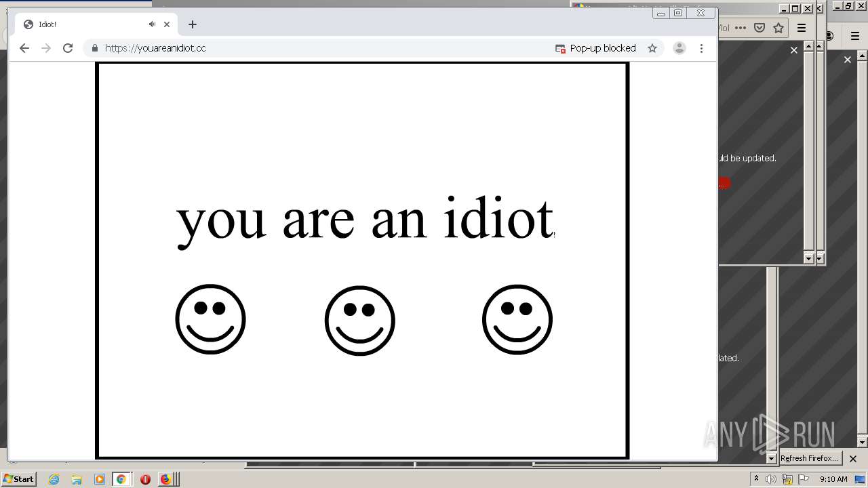Switch to Firefox via taskbar icon
Viewport: 868px width, 488px height.
point(165,479)
